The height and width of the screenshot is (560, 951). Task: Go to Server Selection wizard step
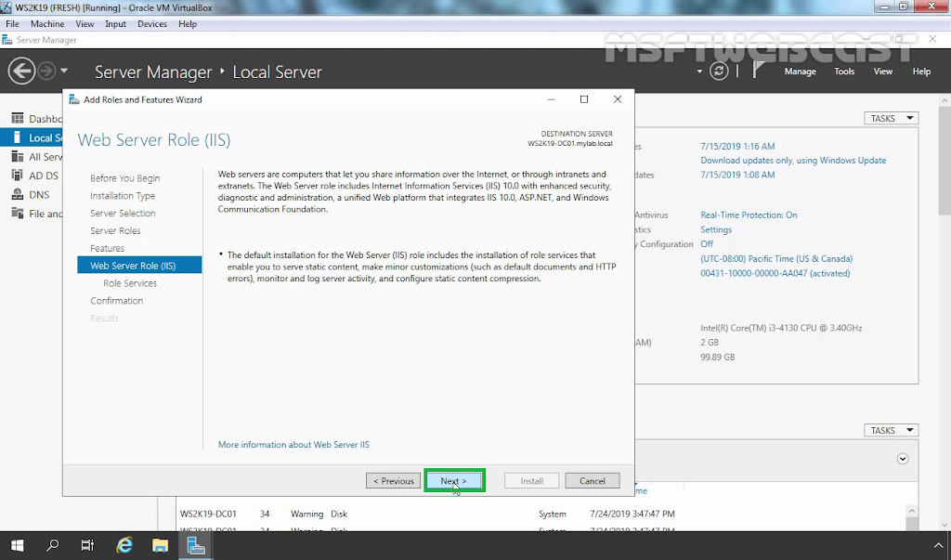click(x=123, y=213)
